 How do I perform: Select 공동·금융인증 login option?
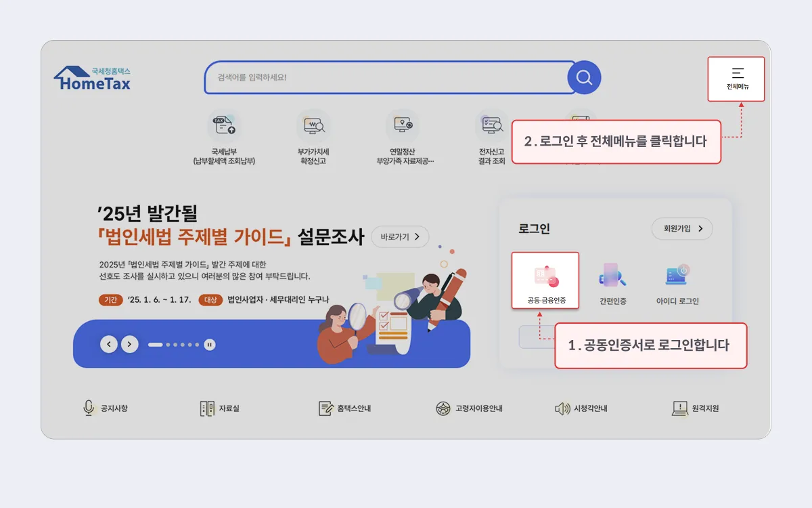(546, 281)
